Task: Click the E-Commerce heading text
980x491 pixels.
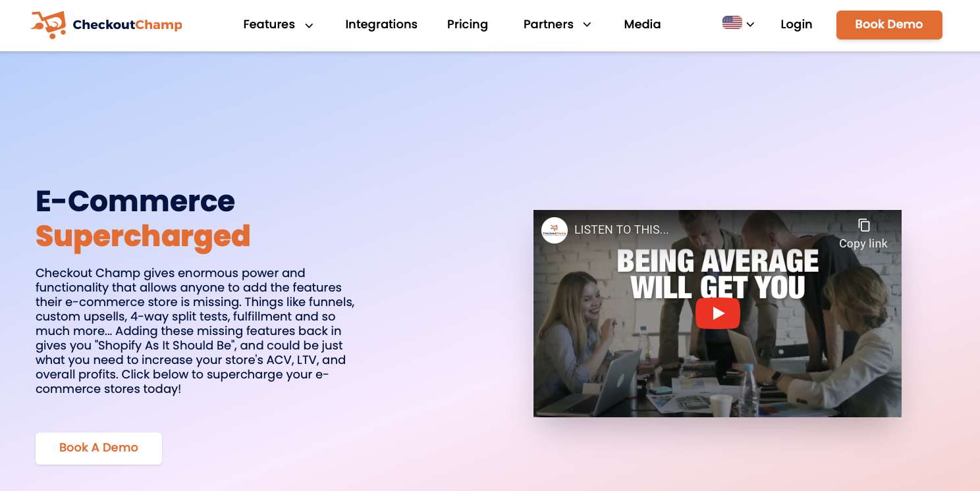Action: click(x=135, y=201)
